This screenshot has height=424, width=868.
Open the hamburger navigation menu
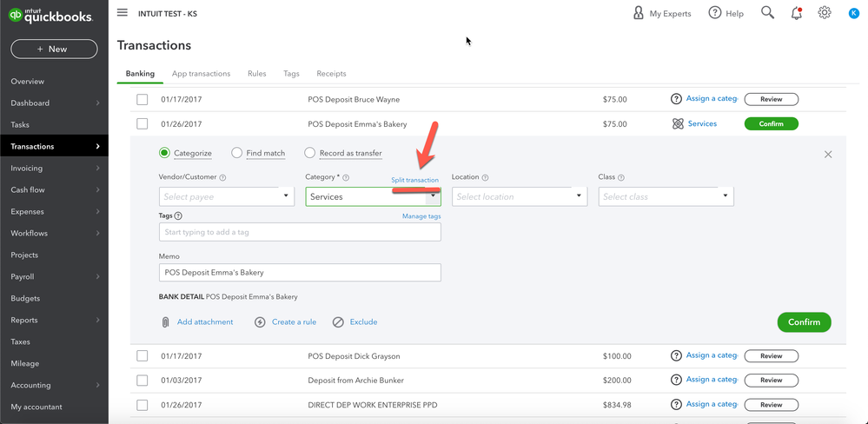(x=123, y=13)
